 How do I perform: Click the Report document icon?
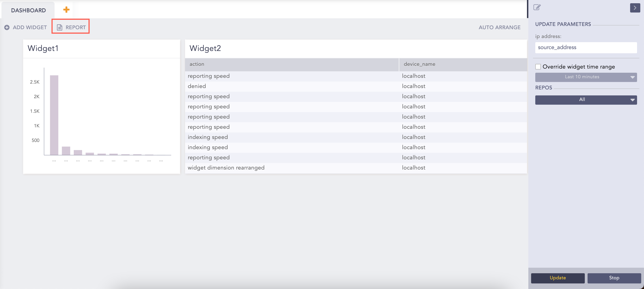pyautogui.click(x=59, y=28)
